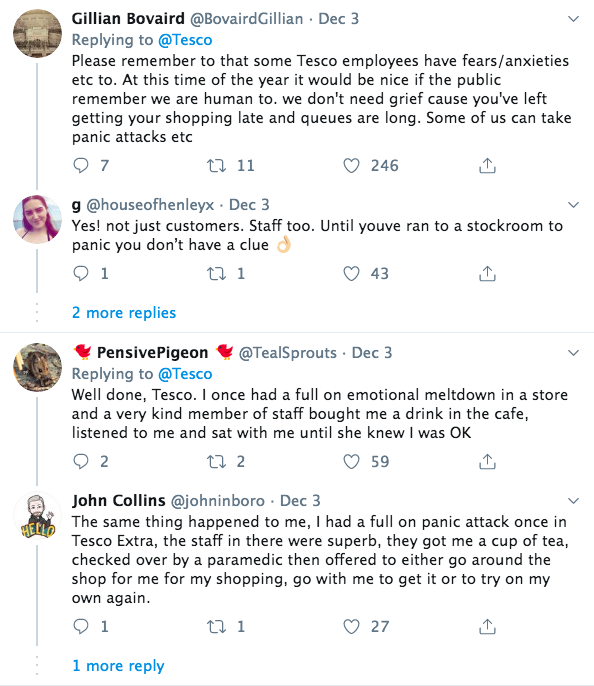Open options chevron on @houseofhenleyx tweet
This screenshot has width=594, height=686.
pos(573,205)
